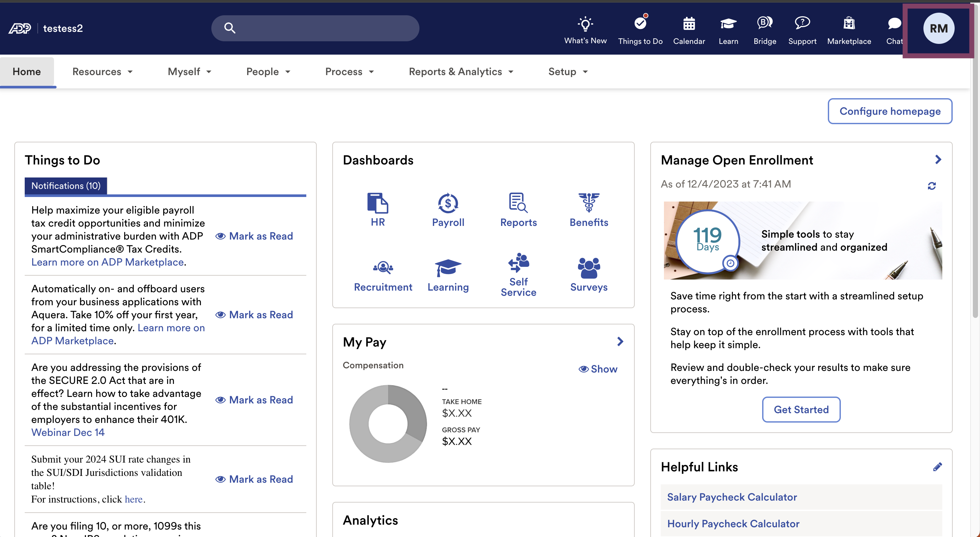Expand the Resources menu

[102, 72]
